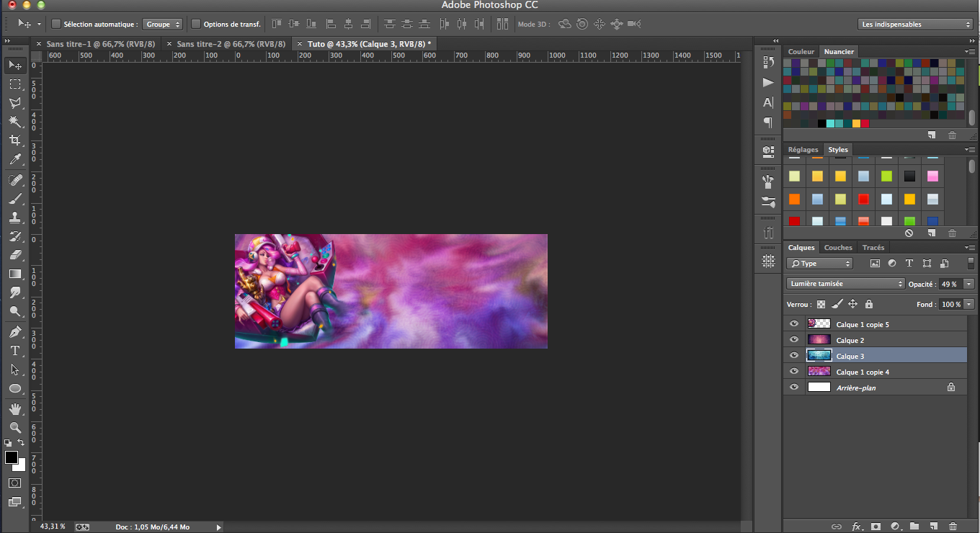Screen dimensions: 980x533
Task: Select the Polygonal Lasso tool
Action: pyautogui.click(x=15, y=103)
